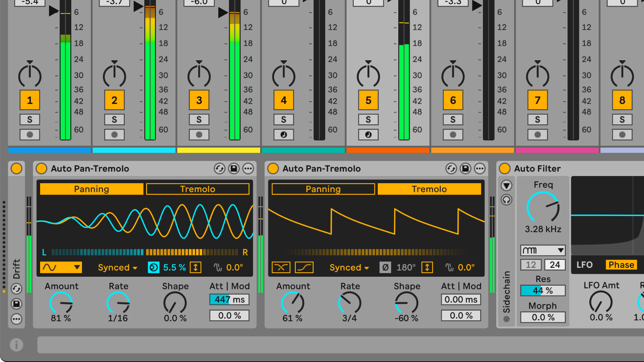Solo track 6
The image size is (644, 362).
click(x=453, y=120)
